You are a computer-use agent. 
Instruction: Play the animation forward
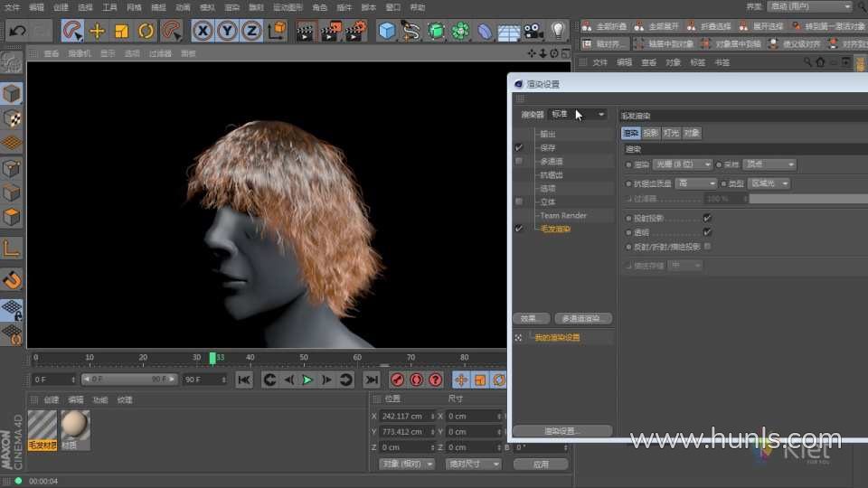tap(307, 380)
